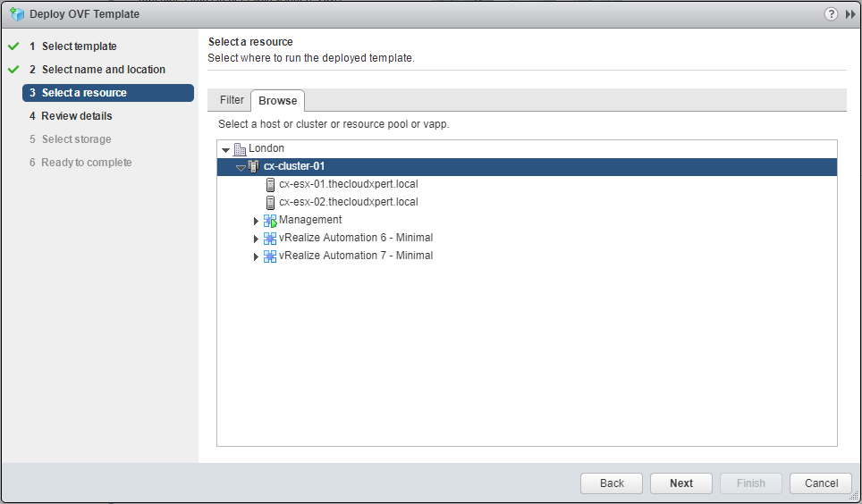Click the Management resource pool icon
The width and height of the screenshot is (862, 504).
pyautogui.click(x=270, y=221)
